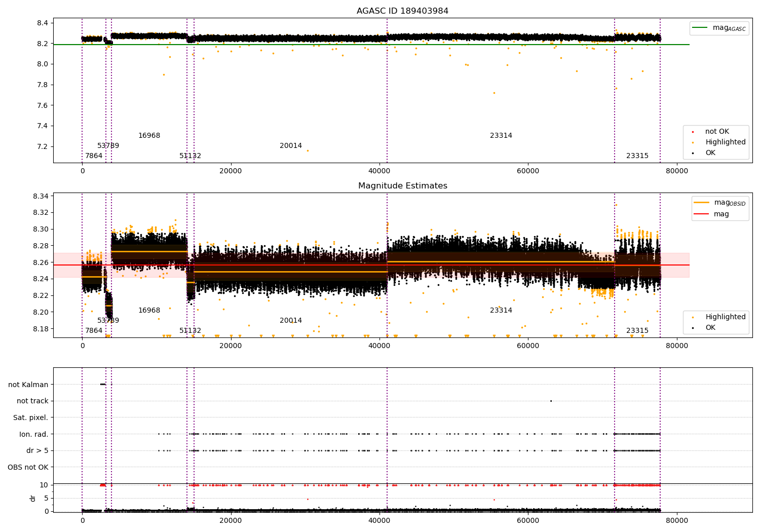Click the 'not track' axis label
760x532 pixels.
(x=32, y=401)
